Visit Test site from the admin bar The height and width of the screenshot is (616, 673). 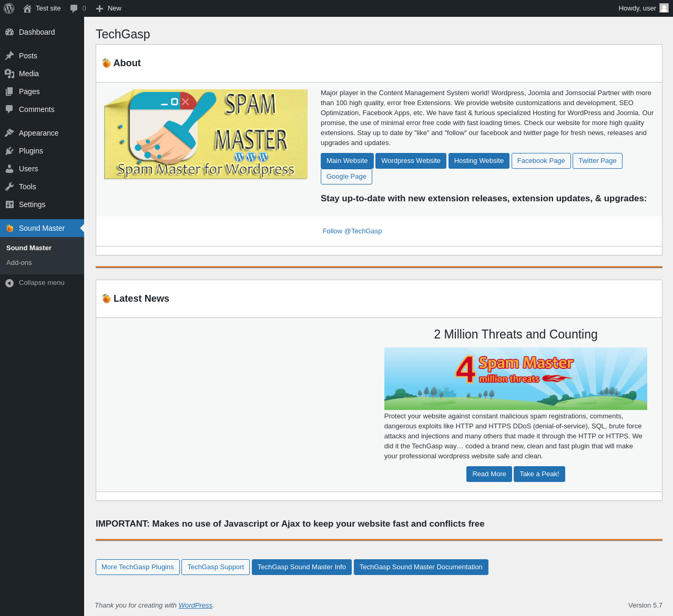coord(43,8)
